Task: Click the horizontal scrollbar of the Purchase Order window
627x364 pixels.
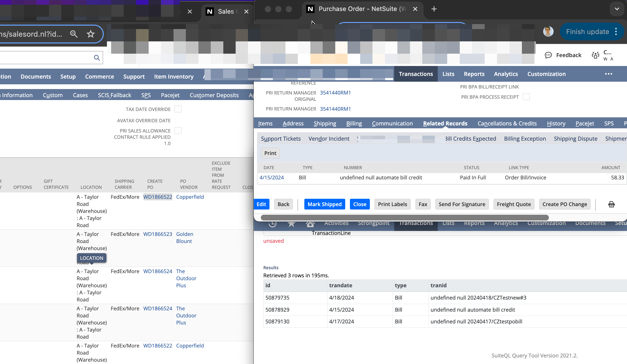Action: tap(405, 218)
